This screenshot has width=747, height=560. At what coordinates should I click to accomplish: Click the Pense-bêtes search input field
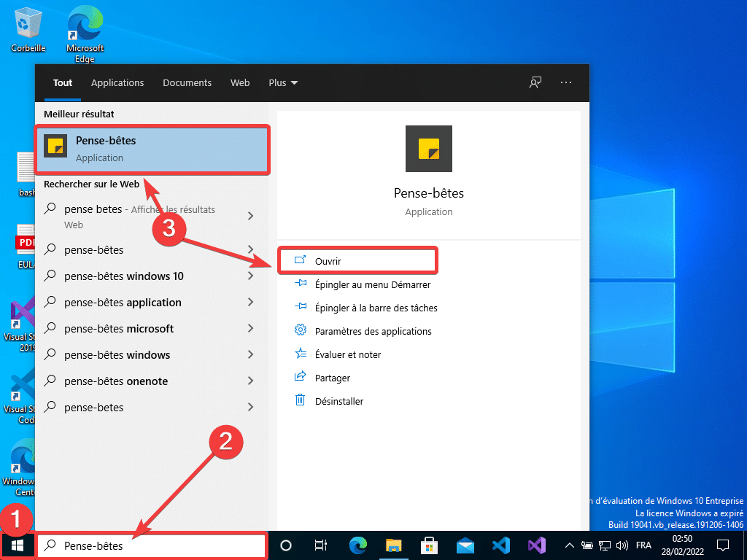pos(152,545)
